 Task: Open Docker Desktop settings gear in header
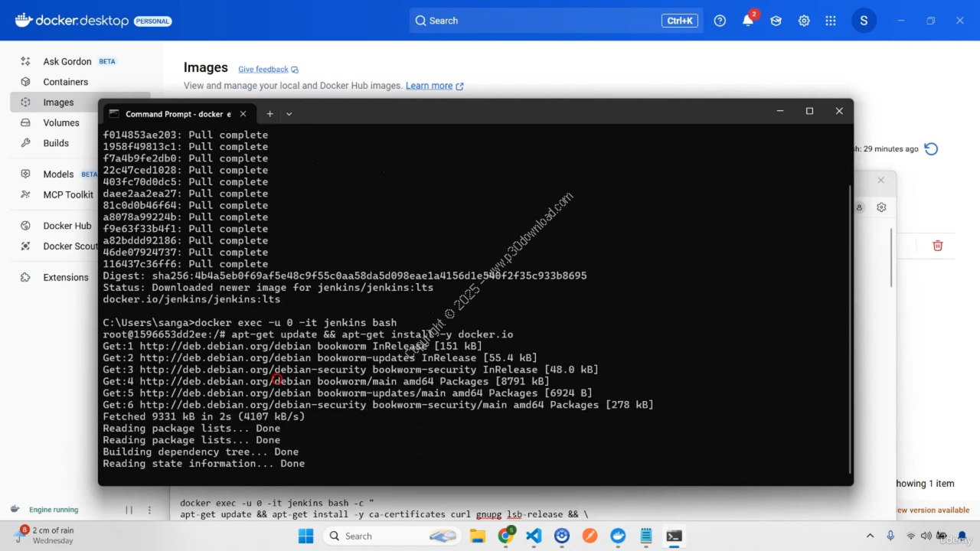804,21
